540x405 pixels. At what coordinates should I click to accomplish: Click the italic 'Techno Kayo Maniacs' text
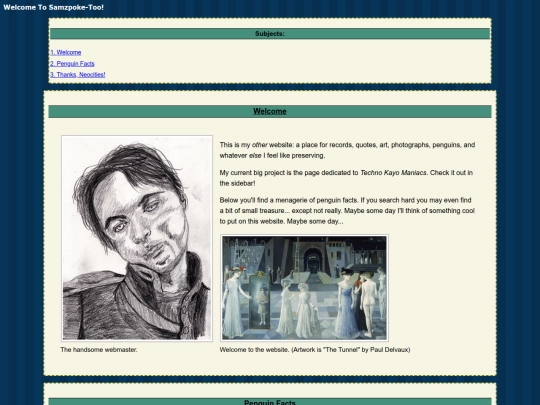point(393,173)
